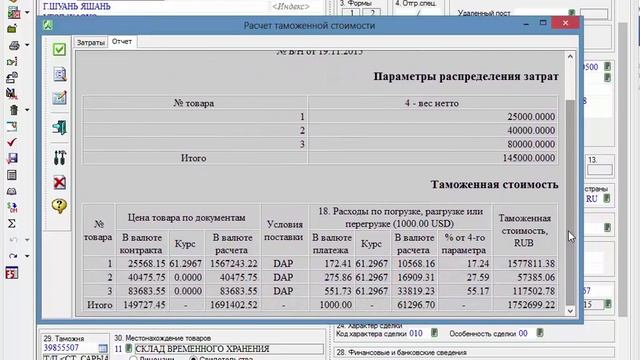Image resolution: width=640 pixels, height=360 pixels.
Task: Click the net weight total 145000.0000
Action: coord(529,158)
